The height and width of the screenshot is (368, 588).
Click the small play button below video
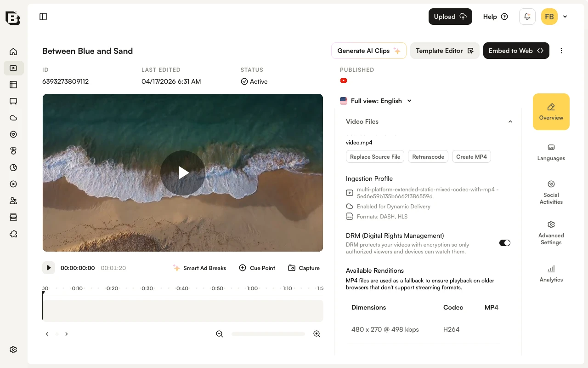(x=49, y=268)
